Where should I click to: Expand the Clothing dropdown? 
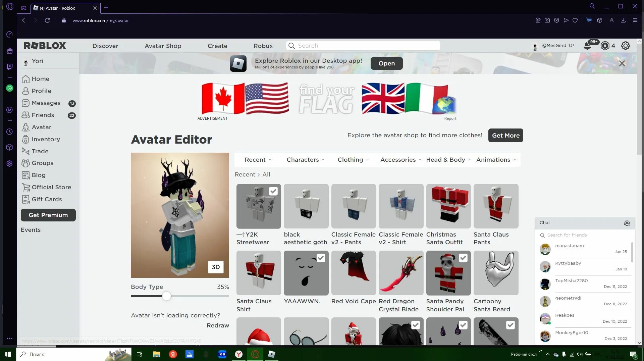coord(353,160)
